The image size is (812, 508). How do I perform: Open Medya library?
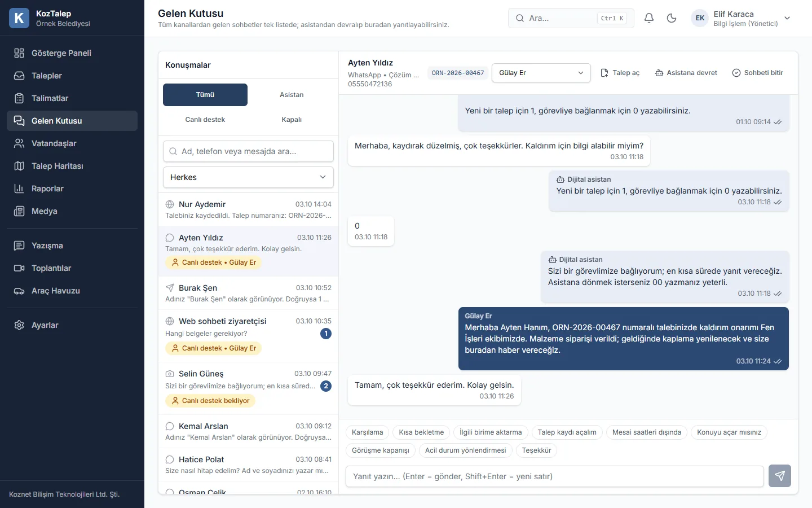tap(72, 211)
